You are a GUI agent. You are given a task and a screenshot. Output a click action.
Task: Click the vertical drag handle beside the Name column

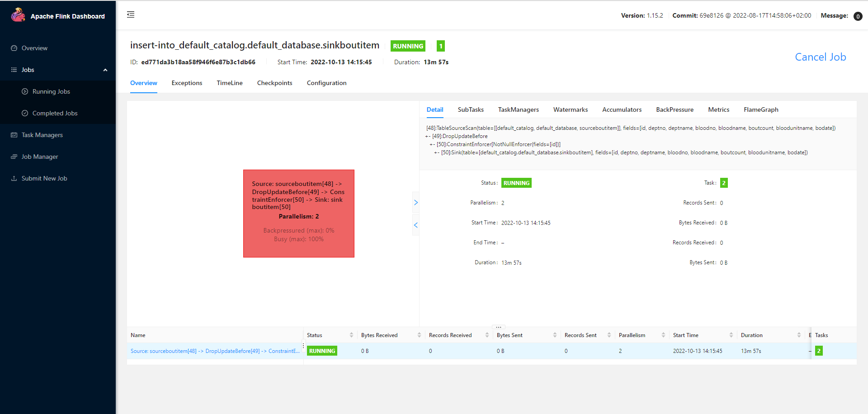pyautogui.click(x=303, y=346)
